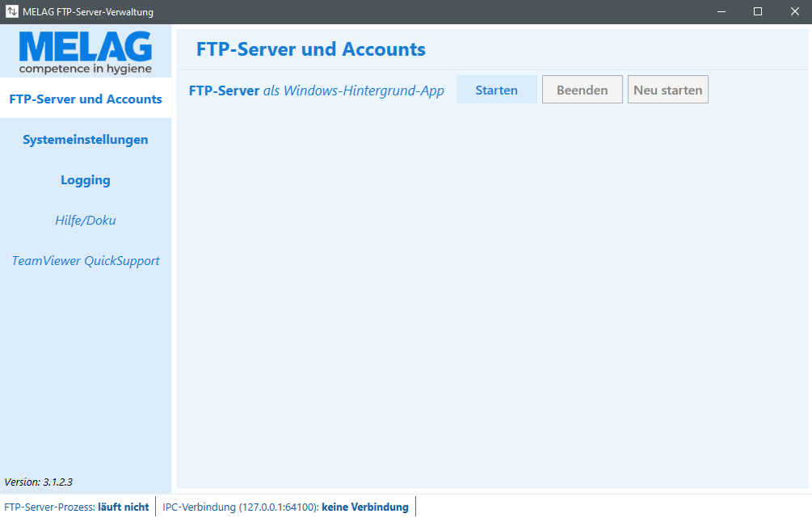Maximize the MELAG window

[758, 11]
